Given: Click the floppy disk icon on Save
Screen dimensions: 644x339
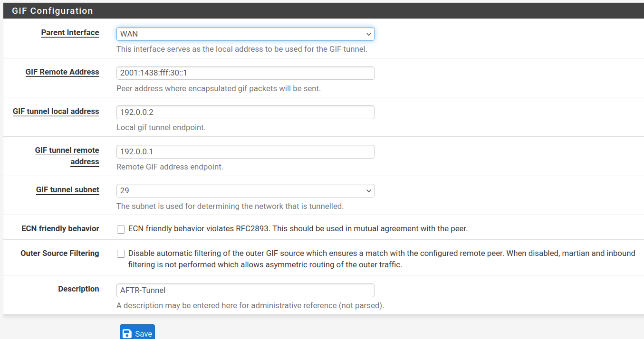Looking at the screenshot, I should (127, 333).
